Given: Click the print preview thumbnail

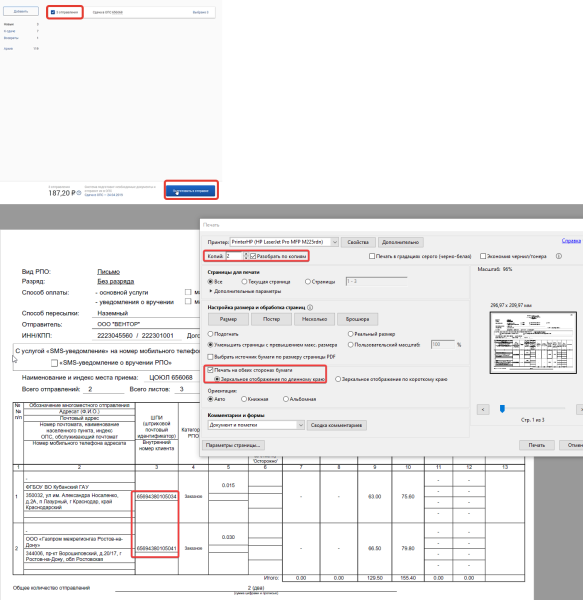Looking at the screenshot, I should tap(533, 342).
